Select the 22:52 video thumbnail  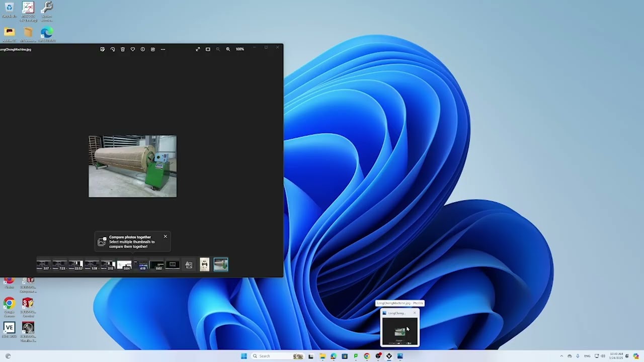click(76, 264)
